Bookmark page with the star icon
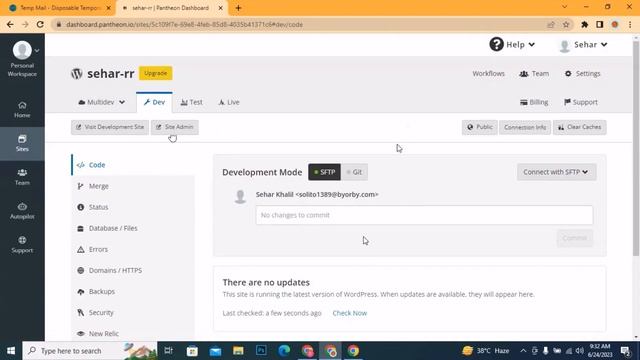The image size is (640, 360). (x=566, y=24)
